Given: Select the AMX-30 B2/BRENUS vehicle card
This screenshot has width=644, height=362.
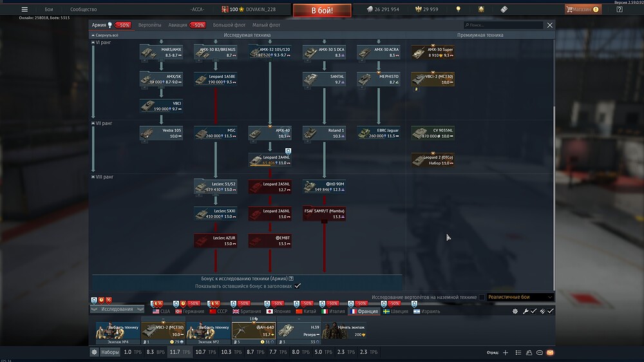Looking at the screenshot, I should pyautogui.click(x=216, y=52).
